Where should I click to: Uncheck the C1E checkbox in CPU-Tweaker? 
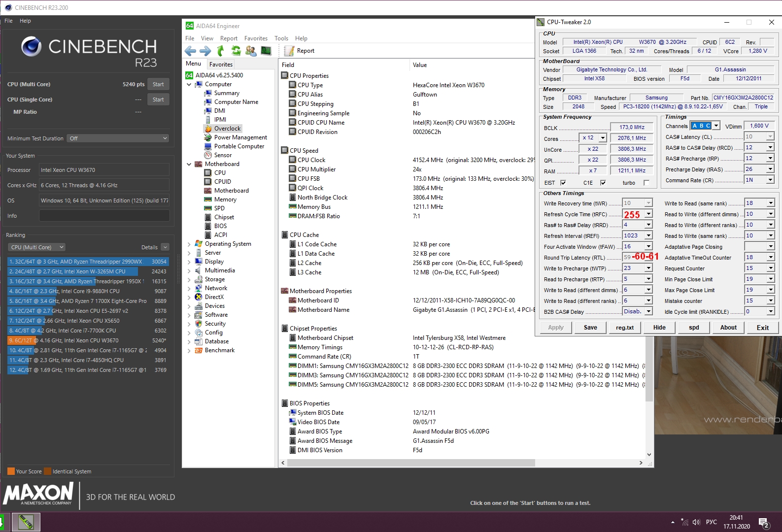click(x=603, y=183)
